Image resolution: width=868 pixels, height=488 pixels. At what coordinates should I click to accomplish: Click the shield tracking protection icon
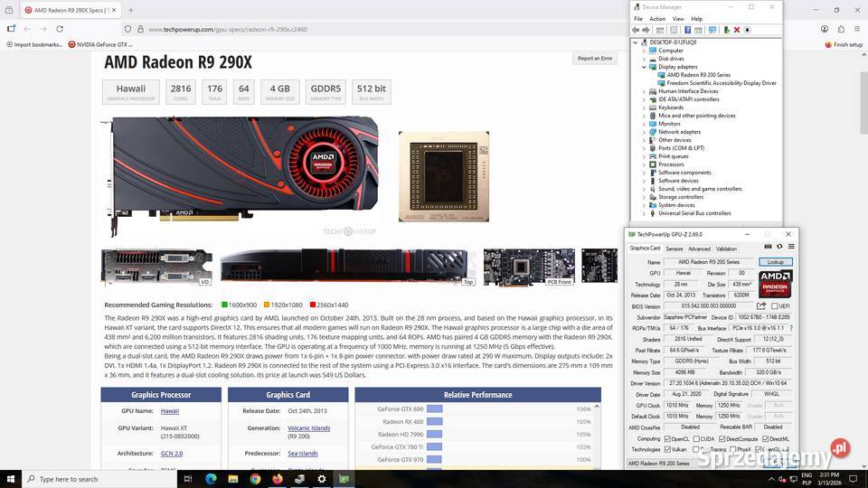pos(127,29)
